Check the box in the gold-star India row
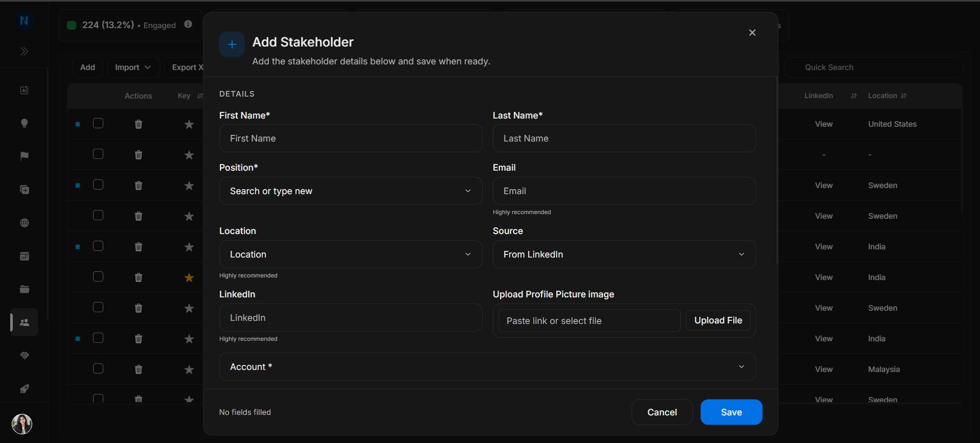Image resolution: width=980 pixels, height=443 pixels. [x=98, y=276]
